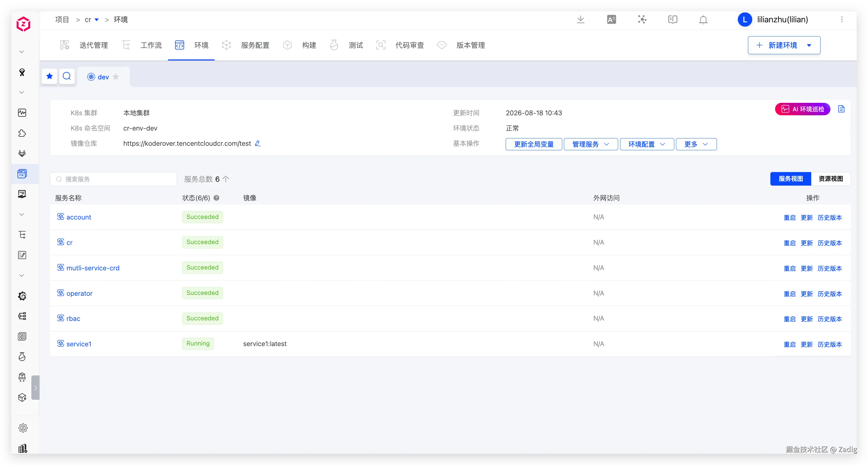Click 更新全局变量 button

pyautogui.click(x=534, y=144)
